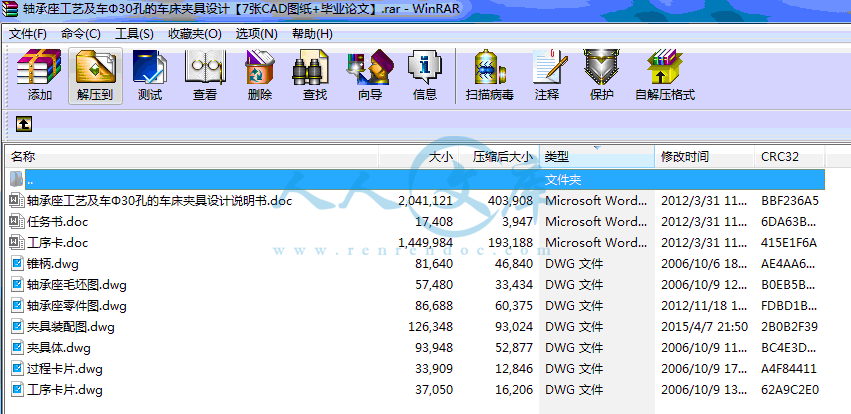
Task: Click the 自解压格式 (SFX) toolbar icon
Action: coord(665,67)
